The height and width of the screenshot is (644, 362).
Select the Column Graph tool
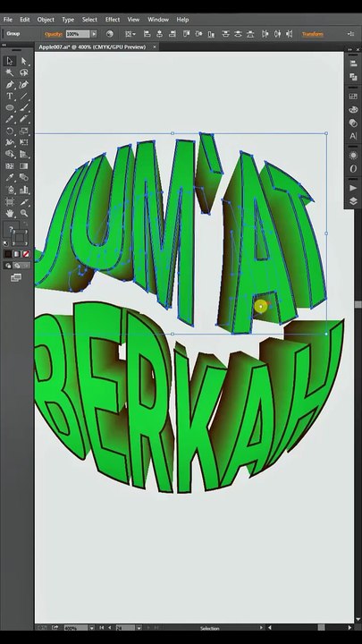pyautogui.click(x=24, y=190)
